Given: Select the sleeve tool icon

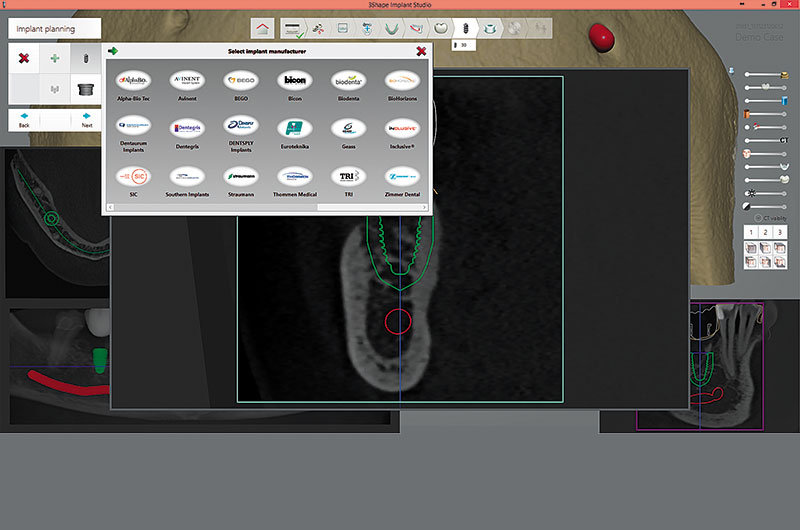Looking at the screenshot, I should pos(86,89).
